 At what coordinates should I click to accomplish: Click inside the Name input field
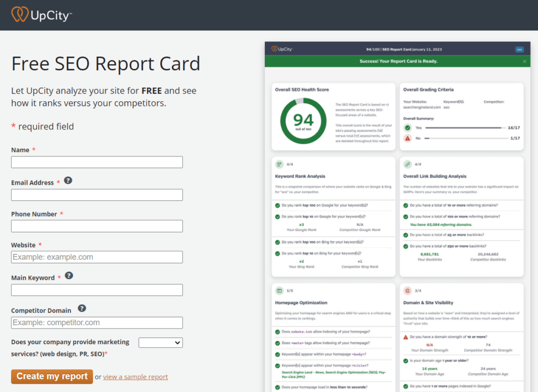point(97,162)
